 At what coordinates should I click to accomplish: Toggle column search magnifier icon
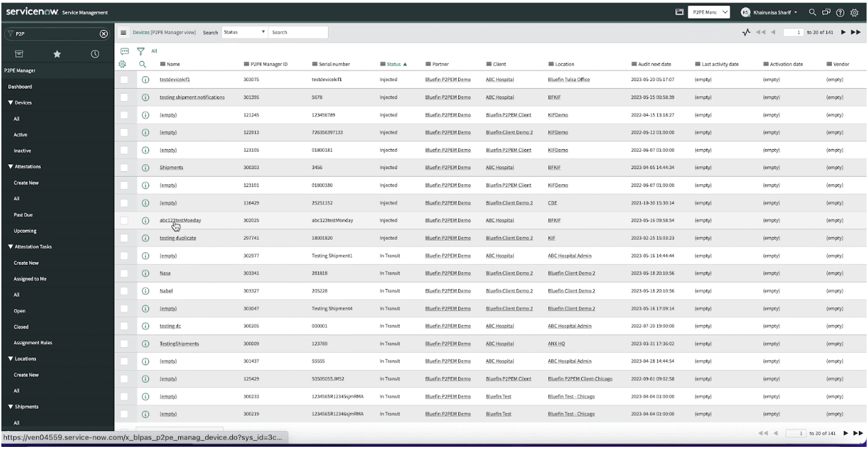(x=142, y=64)
